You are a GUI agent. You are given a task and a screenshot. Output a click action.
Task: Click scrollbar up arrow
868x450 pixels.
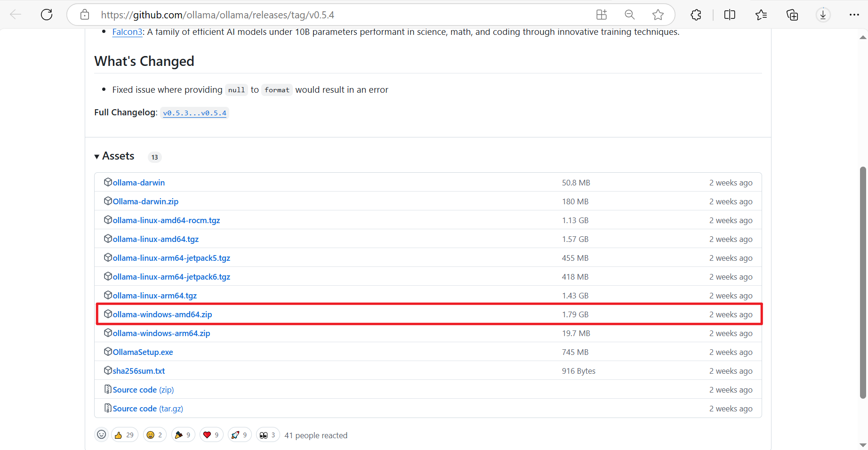coord(863,37)
